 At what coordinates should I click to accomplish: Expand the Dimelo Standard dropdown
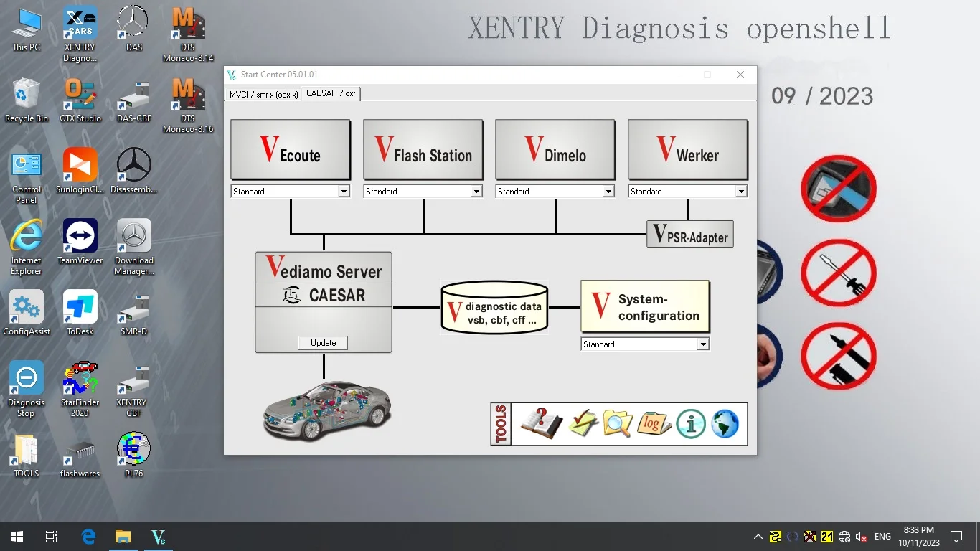point(608,192)
